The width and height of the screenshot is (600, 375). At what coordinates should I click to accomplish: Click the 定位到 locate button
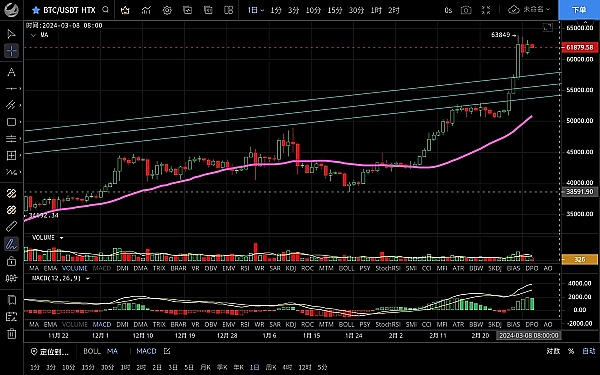[x=50, y=352]
